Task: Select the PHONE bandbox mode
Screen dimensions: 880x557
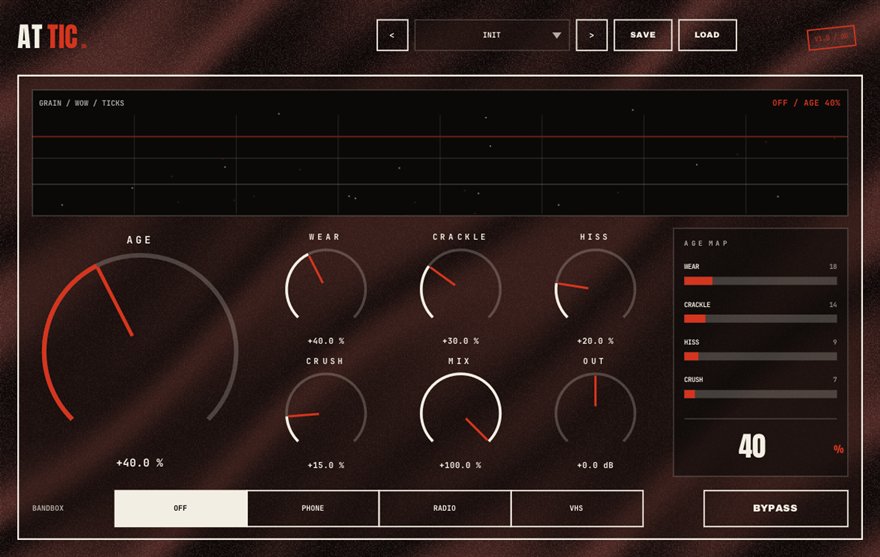Action: pyautogui.click(x=313, y=508)
